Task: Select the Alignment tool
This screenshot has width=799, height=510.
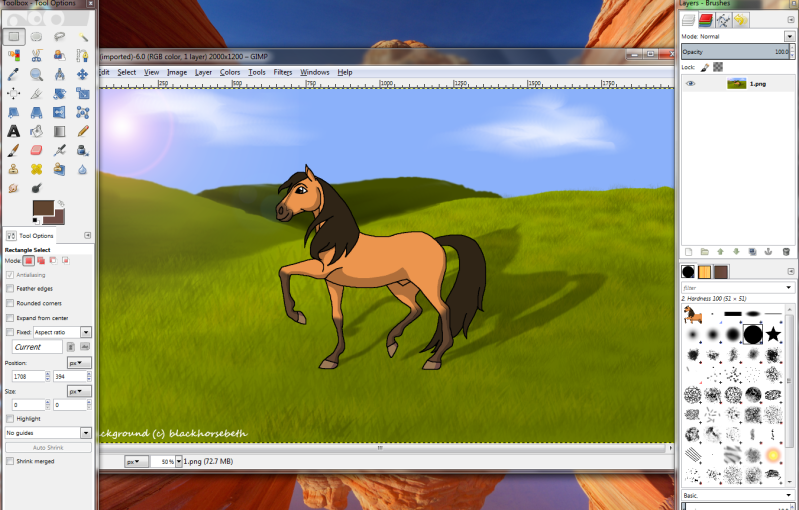Action: (14, 93)
